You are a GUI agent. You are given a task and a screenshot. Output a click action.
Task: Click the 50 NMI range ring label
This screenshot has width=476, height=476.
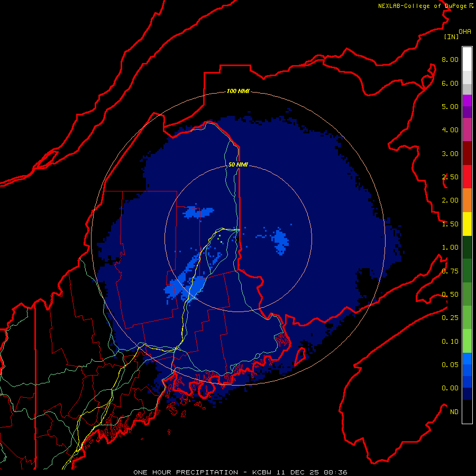pos(238,164)
